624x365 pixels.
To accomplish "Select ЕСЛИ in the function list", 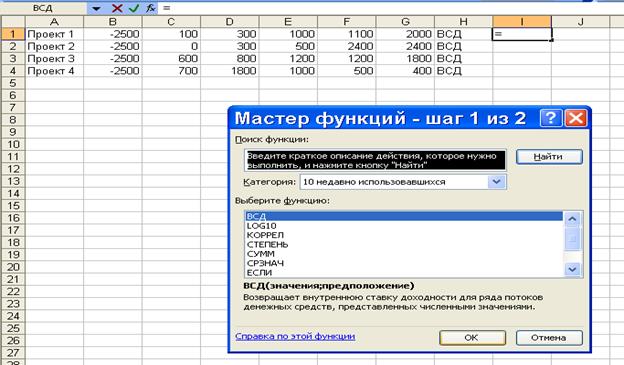I will pyautogui.click(x=404, y=273).
